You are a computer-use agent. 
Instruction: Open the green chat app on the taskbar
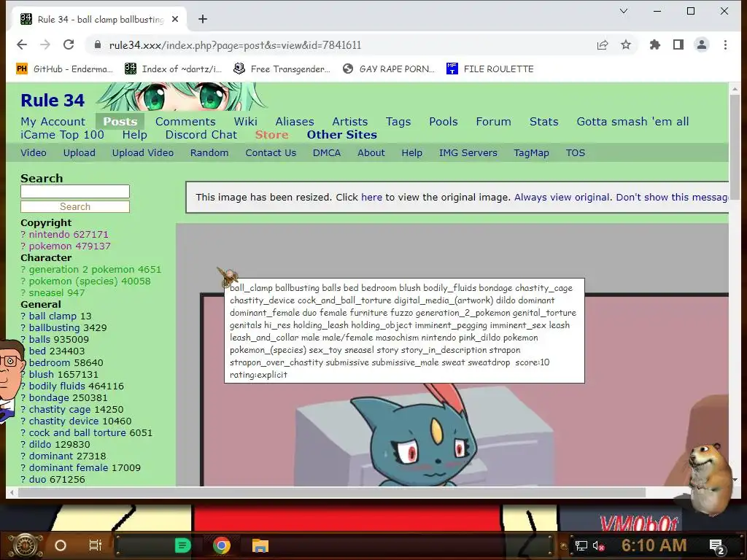pos(182,545)
